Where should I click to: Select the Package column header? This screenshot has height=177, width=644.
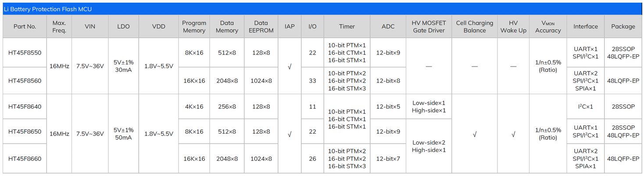(623, 26)
